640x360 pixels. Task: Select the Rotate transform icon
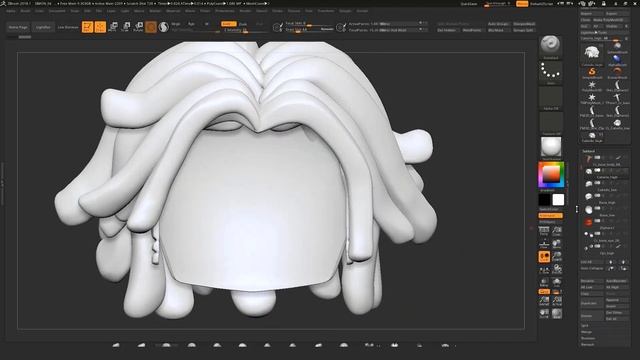tap(138, 27)
